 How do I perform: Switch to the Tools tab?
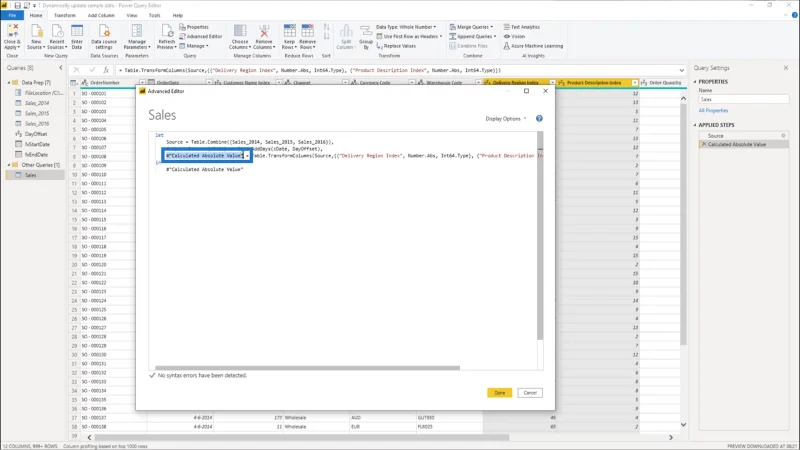click(x=155, y=15)
